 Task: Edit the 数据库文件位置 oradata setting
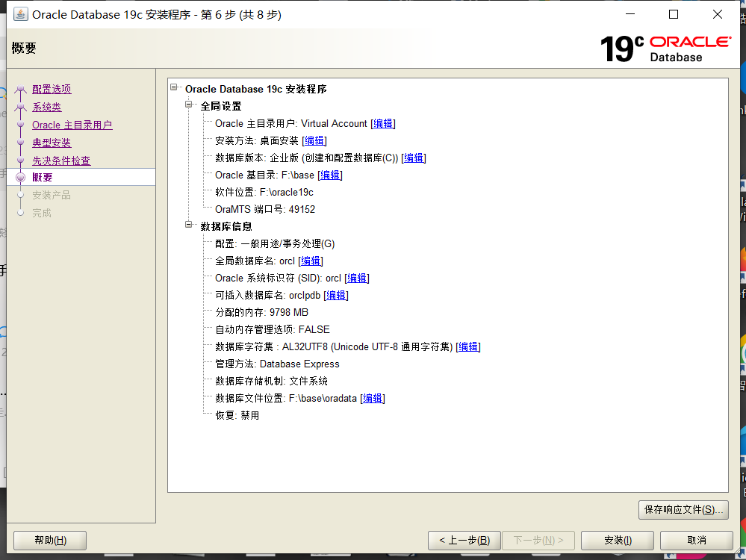[x=373, y=398]
